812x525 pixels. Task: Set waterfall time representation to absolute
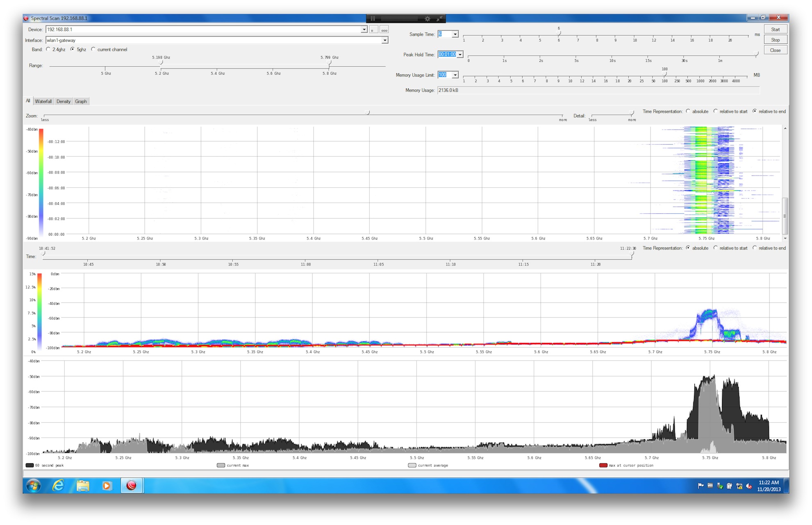point(688,111)
